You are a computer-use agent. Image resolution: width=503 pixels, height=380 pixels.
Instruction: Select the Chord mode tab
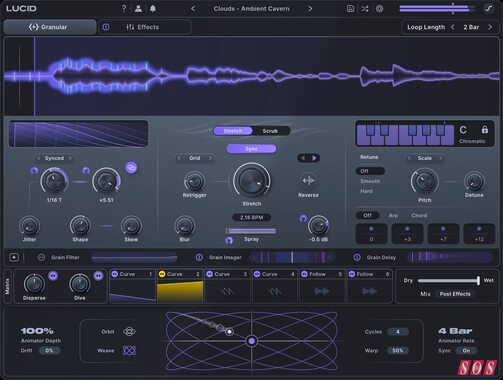tap(419, 215)
